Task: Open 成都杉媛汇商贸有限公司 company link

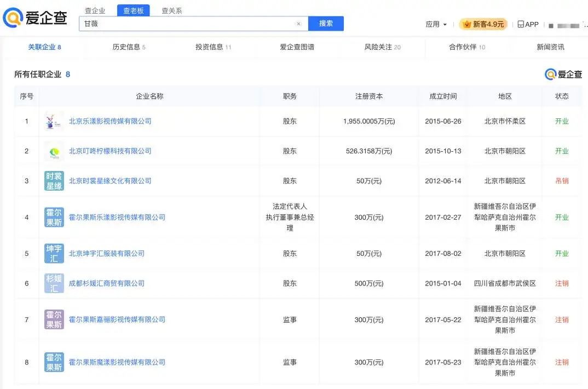Action: click(107, 283)
